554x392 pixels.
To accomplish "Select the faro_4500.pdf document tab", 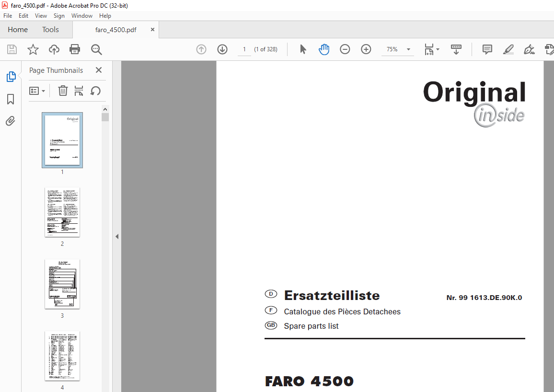I will click(115, 30).
